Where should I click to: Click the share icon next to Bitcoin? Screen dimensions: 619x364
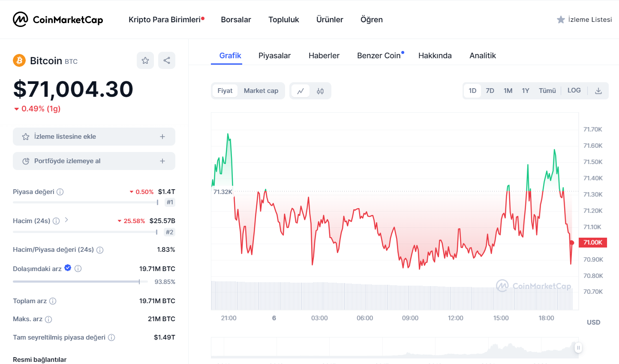[x=167, y=60]
